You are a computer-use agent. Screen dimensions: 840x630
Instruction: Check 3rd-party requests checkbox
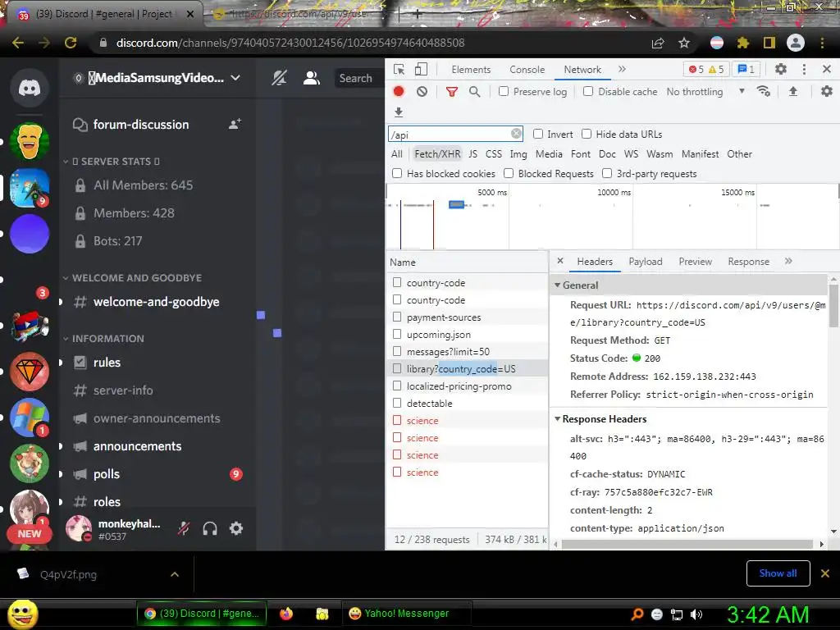pyautogui.click(x=607, y=173)
